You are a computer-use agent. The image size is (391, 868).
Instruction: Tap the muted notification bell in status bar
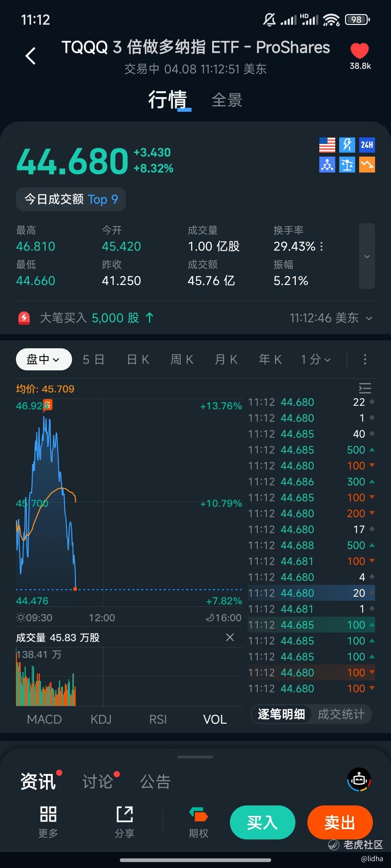tap(269, 20)
